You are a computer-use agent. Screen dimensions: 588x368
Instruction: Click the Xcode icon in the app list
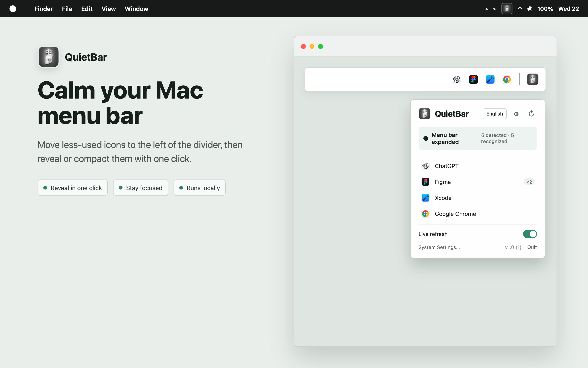(425, 198)
